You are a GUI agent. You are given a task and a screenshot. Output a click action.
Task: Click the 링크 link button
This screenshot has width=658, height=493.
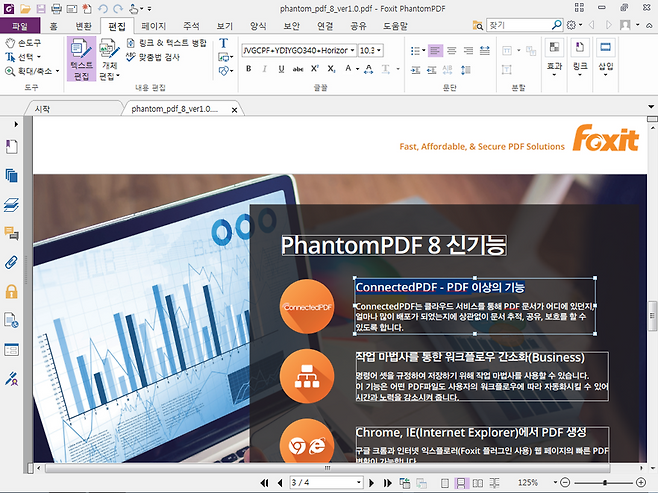(x=580, y=59)
